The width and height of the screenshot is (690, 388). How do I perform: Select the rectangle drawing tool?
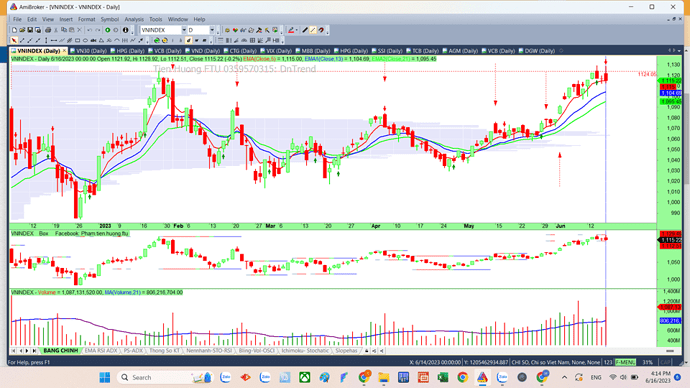(77, 40)
